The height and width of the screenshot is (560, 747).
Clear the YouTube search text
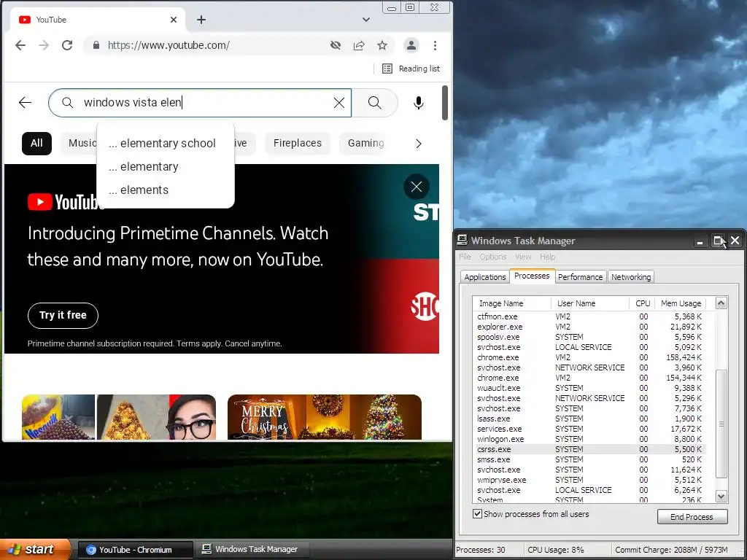coord(338,102)
